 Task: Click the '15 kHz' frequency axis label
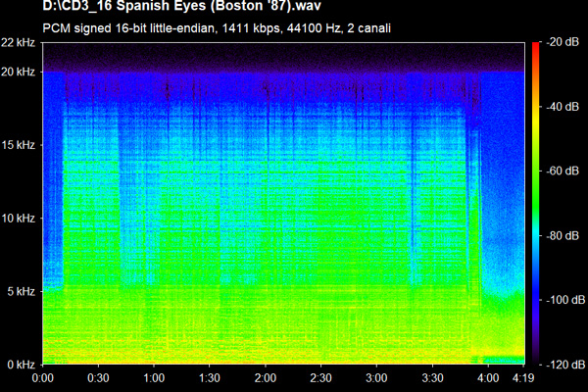click(18, 145)
